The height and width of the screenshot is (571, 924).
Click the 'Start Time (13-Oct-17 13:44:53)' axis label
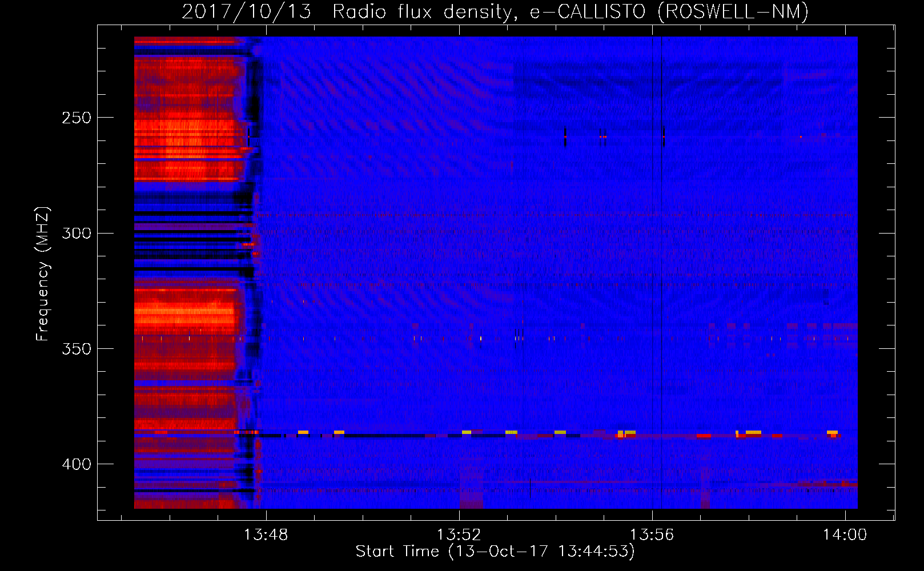(x=495, y=552)
